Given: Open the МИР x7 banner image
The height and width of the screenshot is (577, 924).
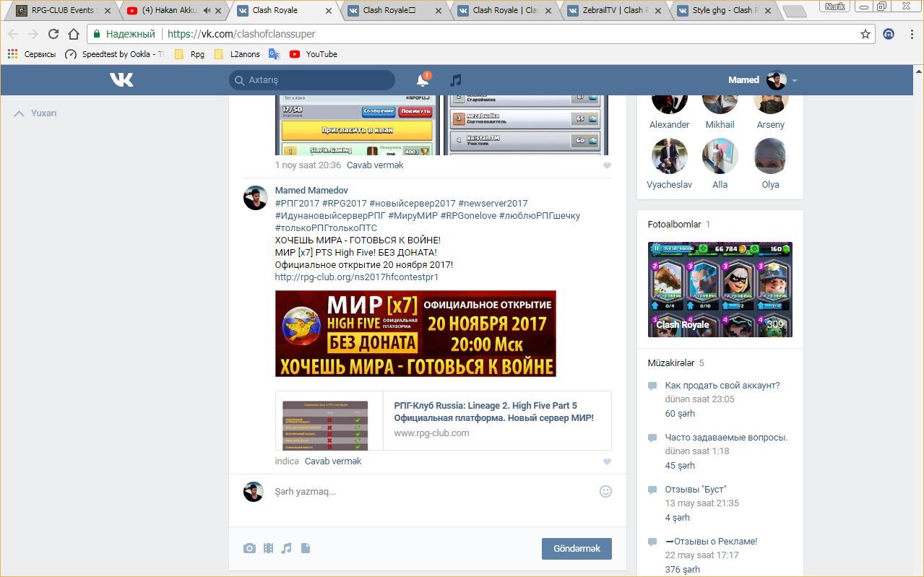Looking at the screenshot, I should click(415, 334).
